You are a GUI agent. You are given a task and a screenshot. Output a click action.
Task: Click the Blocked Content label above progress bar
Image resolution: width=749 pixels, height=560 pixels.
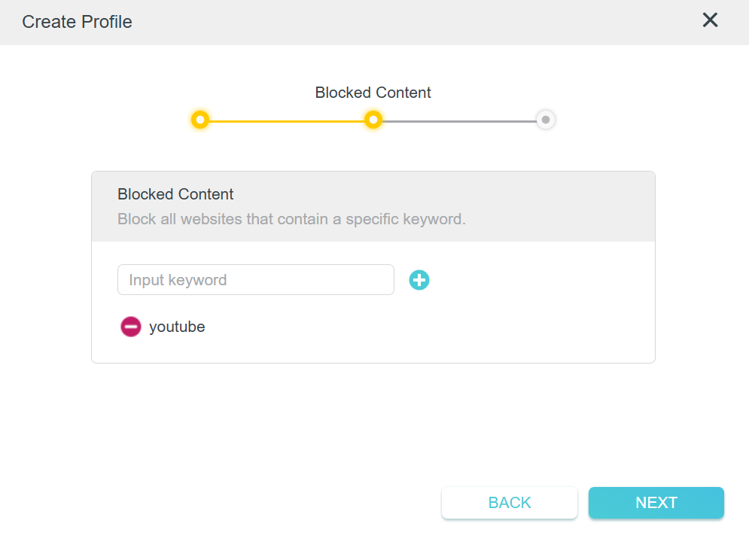pos(373,93)
